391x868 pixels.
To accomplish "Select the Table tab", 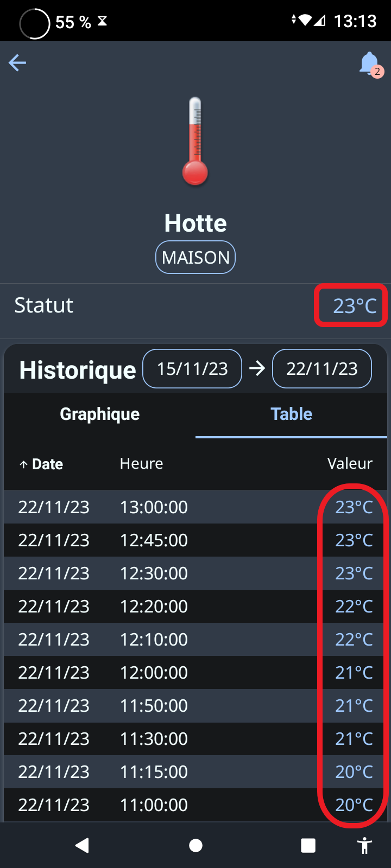I will point(292,414).
